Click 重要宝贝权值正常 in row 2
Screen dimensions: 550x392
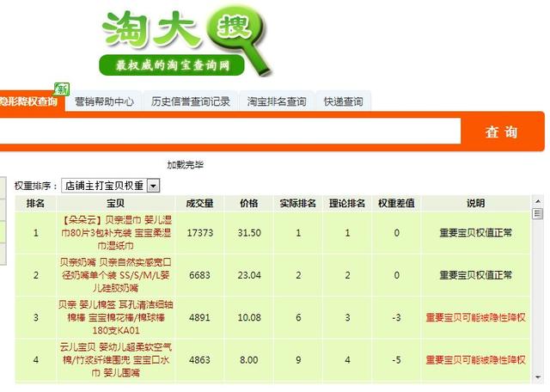(x=475, y=275)
